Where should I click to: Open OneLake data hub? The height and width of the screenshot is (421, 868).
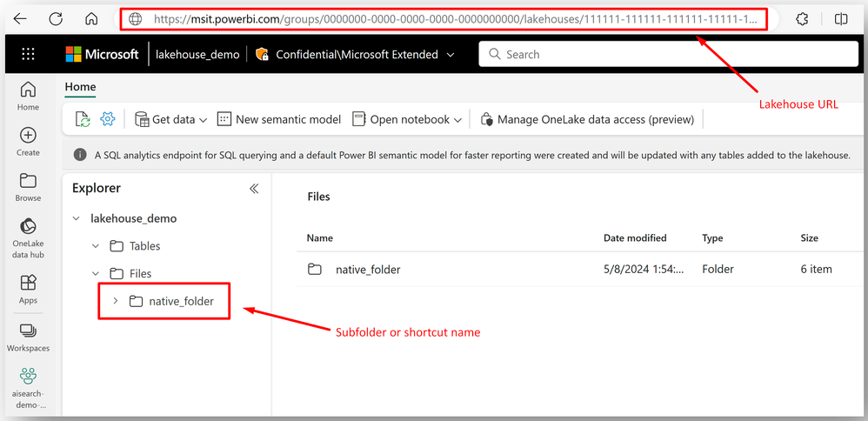pos(28,238)
